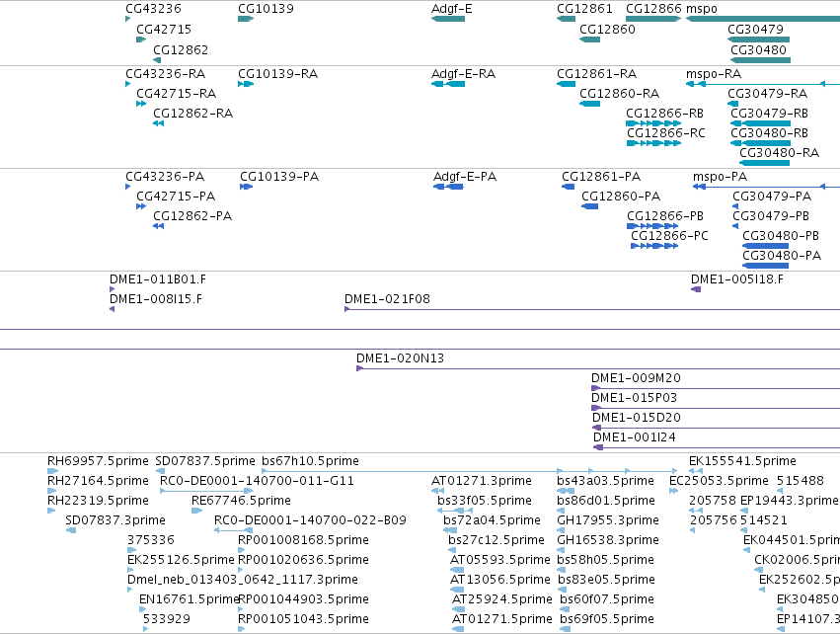Viewport: 840px width, 634px height.
Task: Select the EK155541.5prime EST label
Action: (742, 461)
